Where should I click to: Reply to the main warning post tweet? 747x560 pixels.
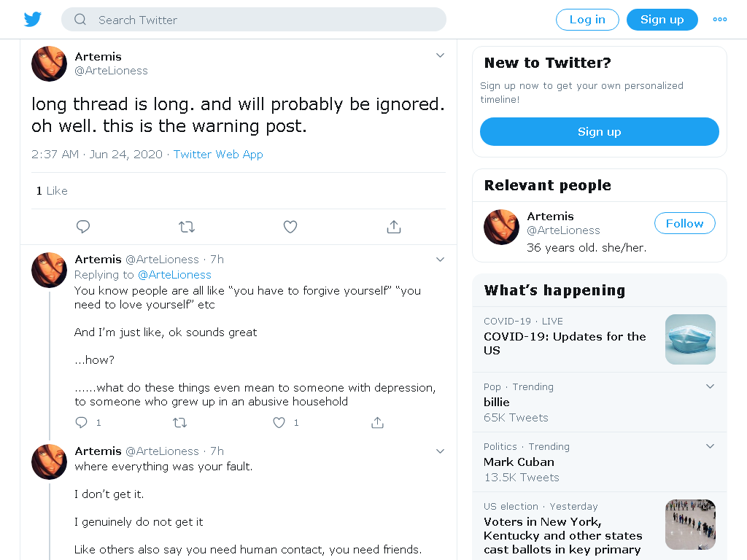point(83,227)
